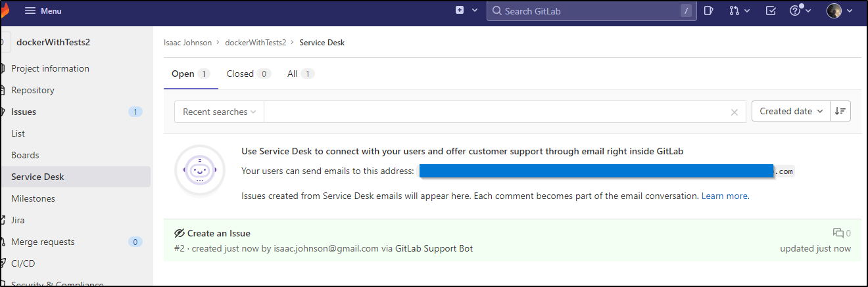Screen dimensions: 868x287
Task: Switch to the All issues tab
Action: 301,74
